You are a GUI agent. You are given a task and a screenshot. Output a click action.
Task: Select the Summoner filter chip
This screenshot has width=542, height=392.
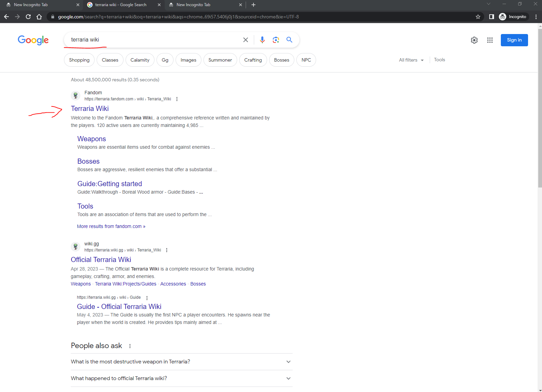(x=220, y=60)
